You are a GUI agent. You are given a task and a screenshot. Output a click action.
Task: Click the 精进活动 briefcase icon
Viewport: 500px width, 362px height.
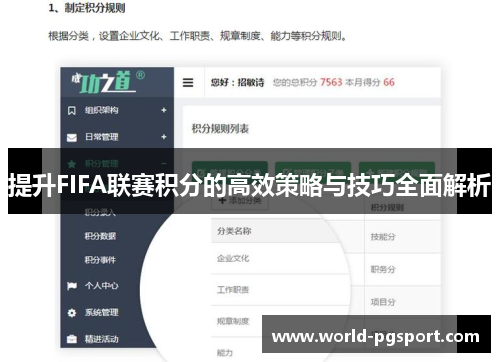[x=72, y=339]
